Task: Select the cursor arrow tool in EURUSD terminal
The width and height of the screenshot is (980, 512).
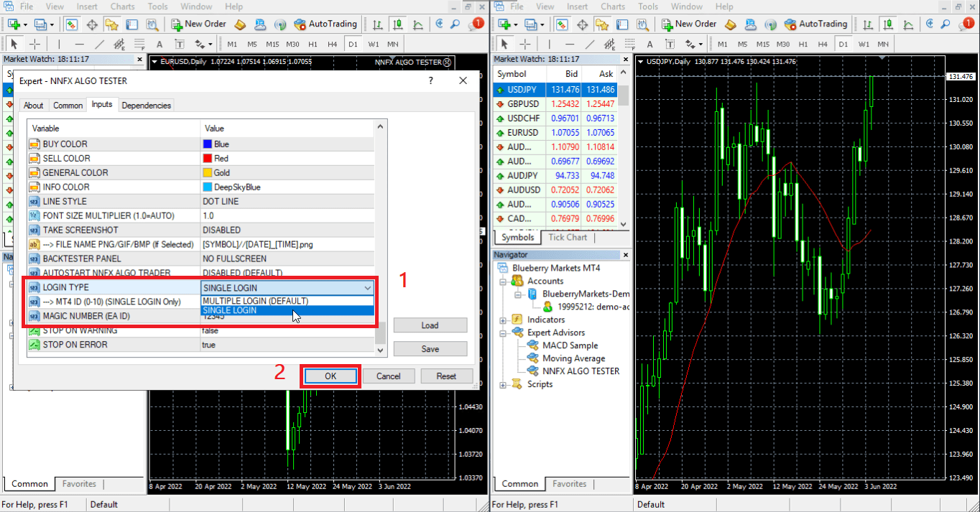Action: pyautogui.click(x=15, y=44)
